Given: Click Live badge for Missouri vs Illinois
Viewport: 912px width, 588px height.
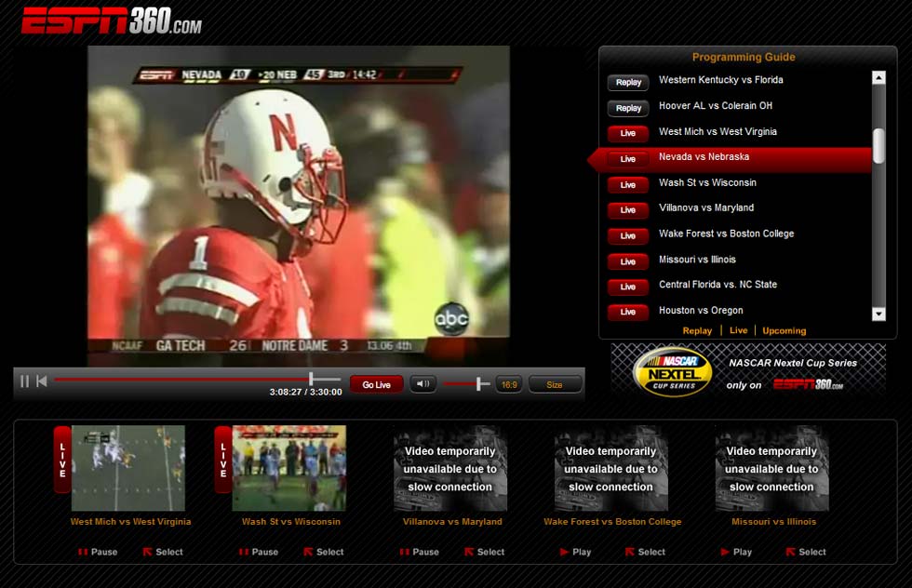Looking at the screenshot, I should (x=628, y=261).
